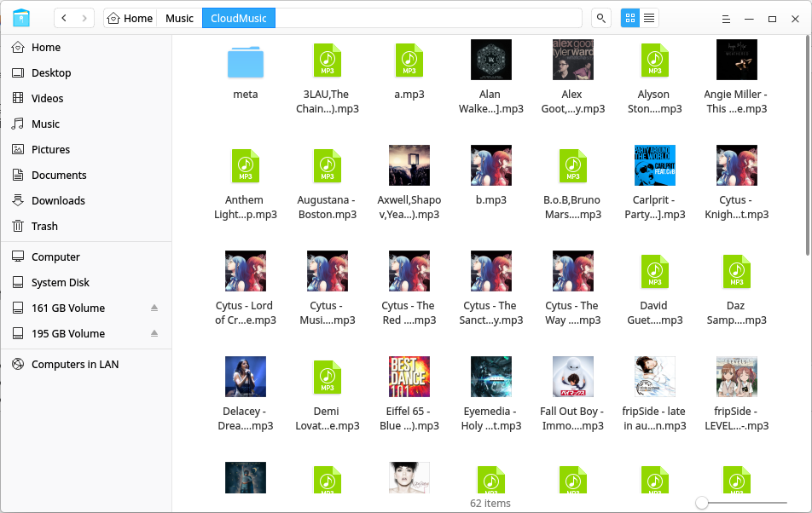812x513 pixels.
Task: Go to Home in breadcrumb bar
Action: 130,18
